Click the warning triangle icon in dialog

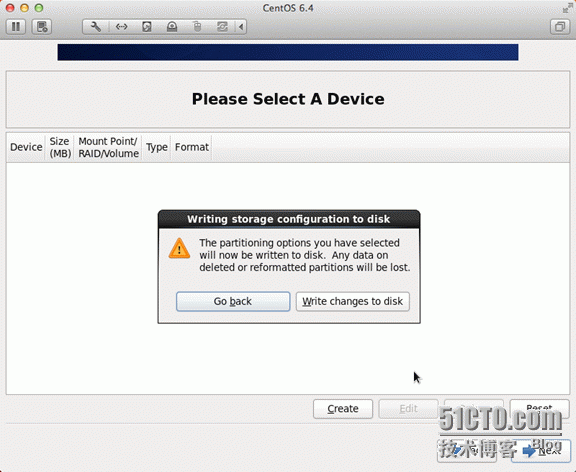[x=179, y=249]
